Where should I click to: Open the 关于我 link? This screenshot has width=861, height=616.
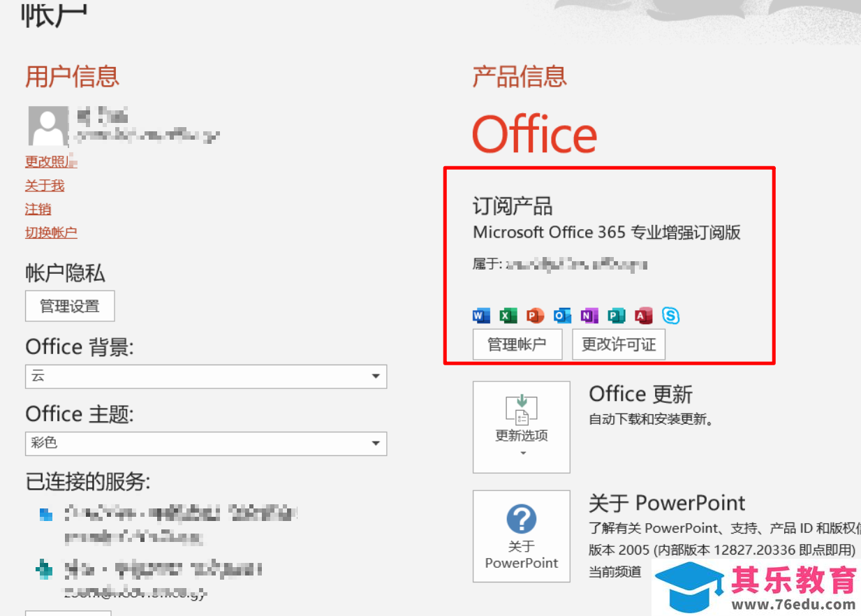click(45, 185)
